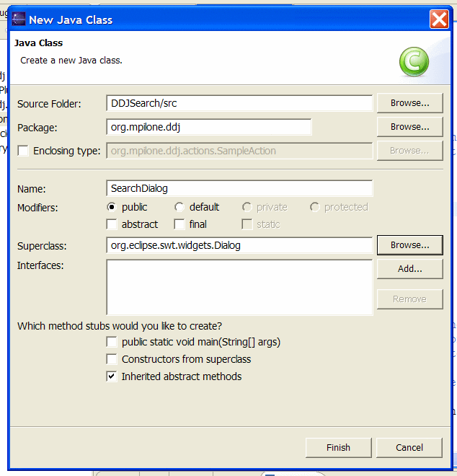Check the abstract modifier checkbox
The height and width of the screenshot is (476, 457).
pos(112,224)
